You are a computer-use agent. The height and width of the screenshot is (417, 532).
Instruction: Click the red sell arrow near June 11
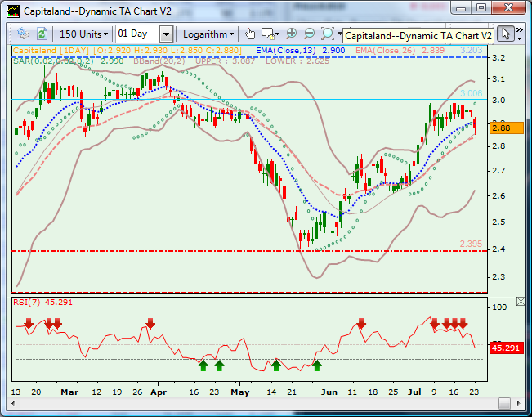[361, 324]
